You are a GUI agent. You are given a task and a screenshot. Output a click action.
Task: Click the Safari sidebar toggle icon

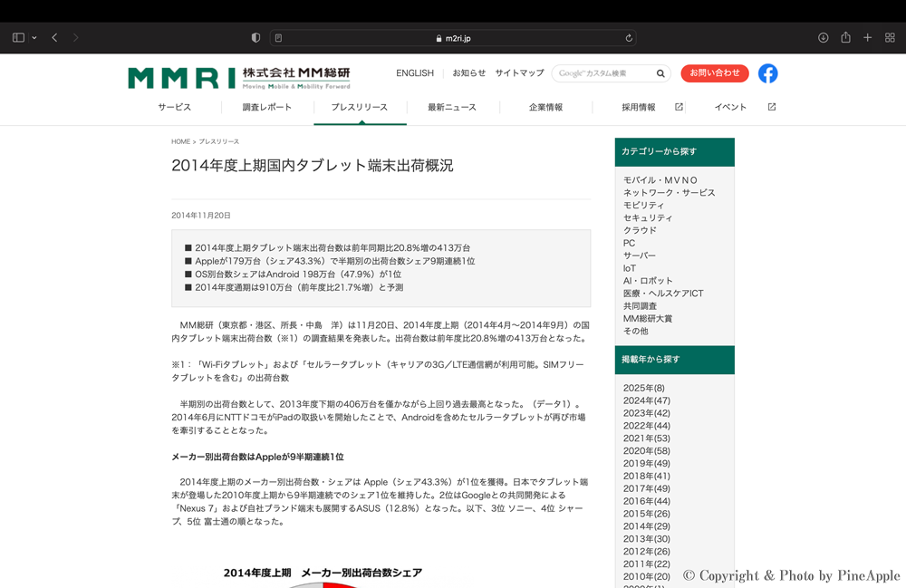click(18, 38)
